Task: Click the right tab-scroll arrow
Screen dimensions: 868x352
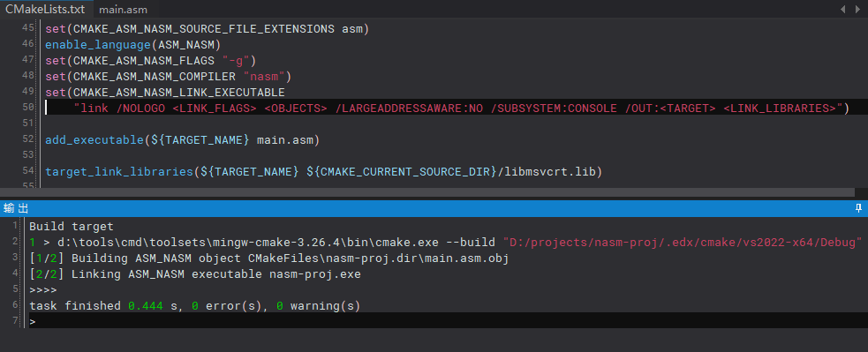Action: (x=858, y=9)
